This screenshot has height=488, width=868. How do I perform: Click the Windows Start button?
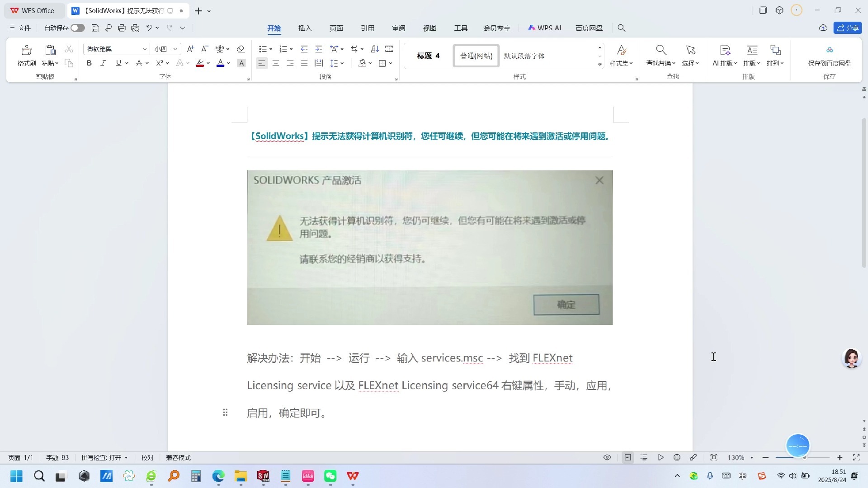pos(16,476)
